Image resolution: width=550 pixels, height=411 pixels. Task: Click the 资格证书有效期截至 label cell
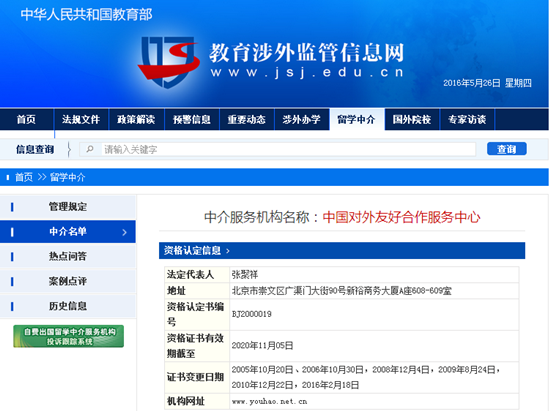pos(197,346)
